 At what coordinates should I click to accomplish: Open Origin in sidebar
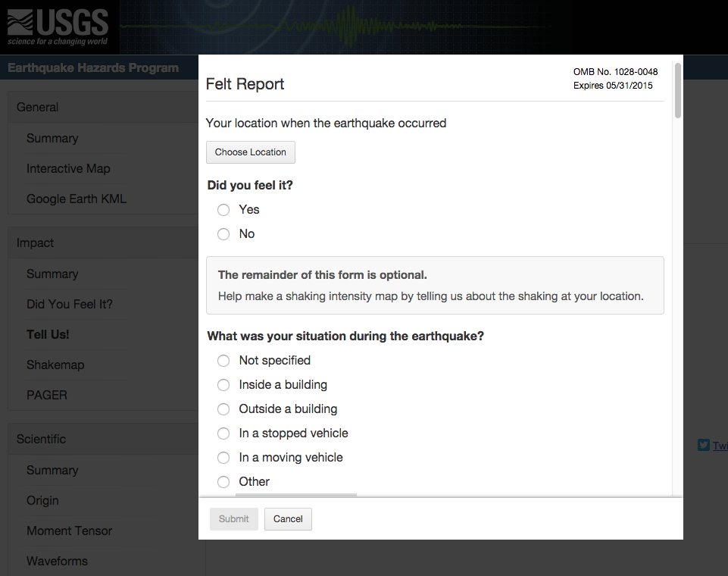[42, 501]
